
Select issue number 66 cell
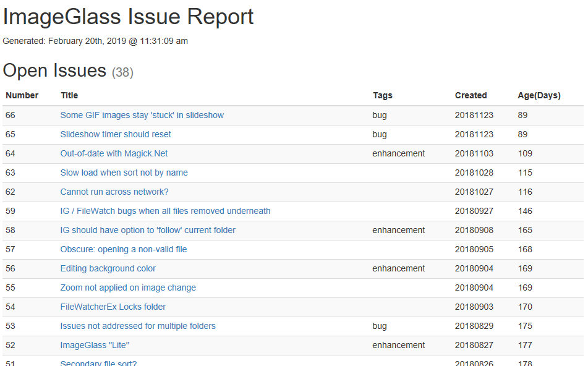(x=11, y=115)
